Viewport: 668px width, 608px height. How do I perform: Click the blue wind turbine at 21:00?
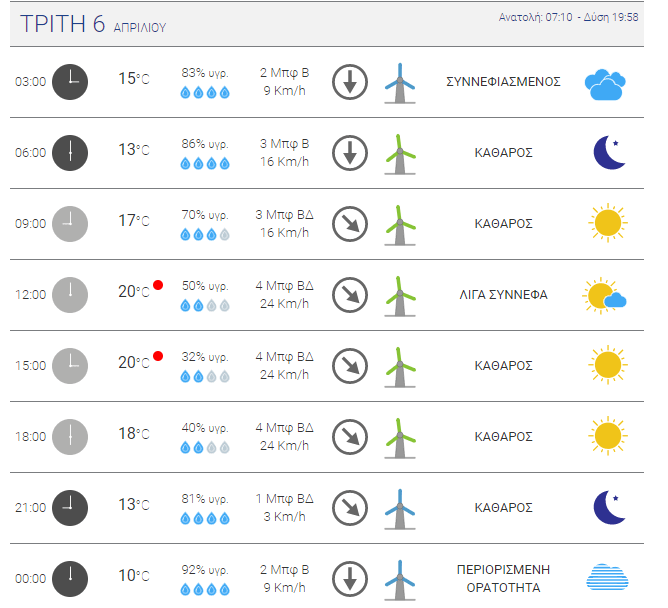[400, 509]
